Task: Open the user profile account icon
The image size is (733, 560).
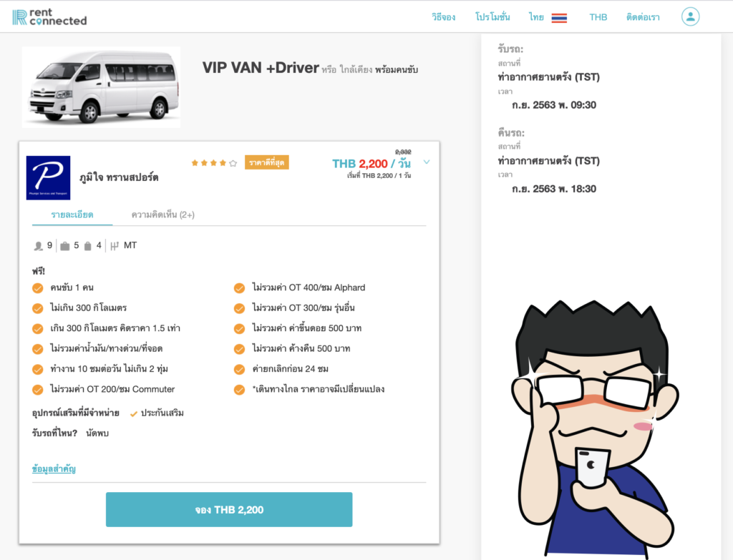Action: (690, 17)
